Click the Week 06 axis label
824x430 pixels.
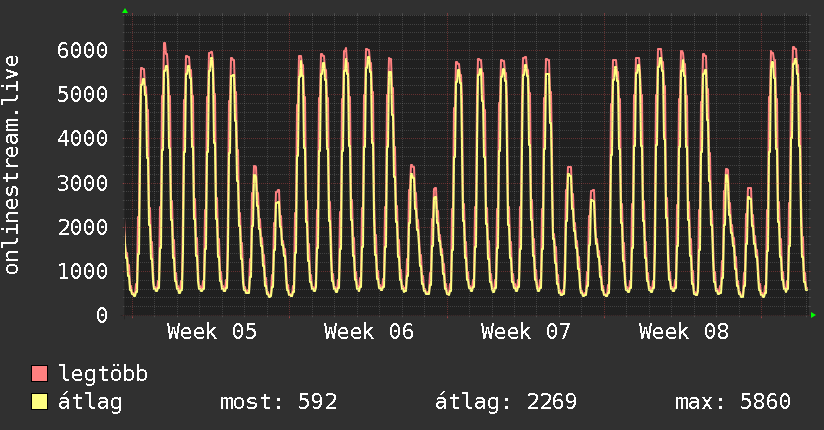tap(369, 332)
